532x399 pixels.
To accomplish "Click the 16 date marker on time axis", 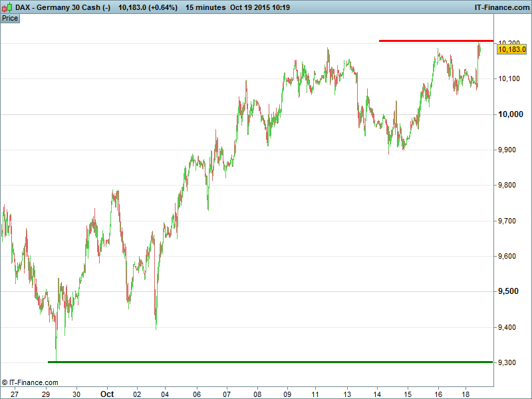I will (439, 393).
